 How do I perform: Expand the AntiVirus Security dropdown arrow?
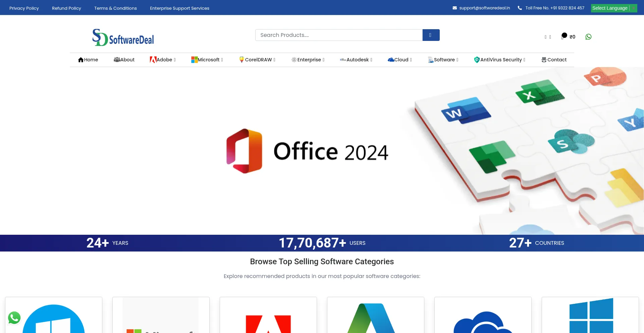click(524, 60)
